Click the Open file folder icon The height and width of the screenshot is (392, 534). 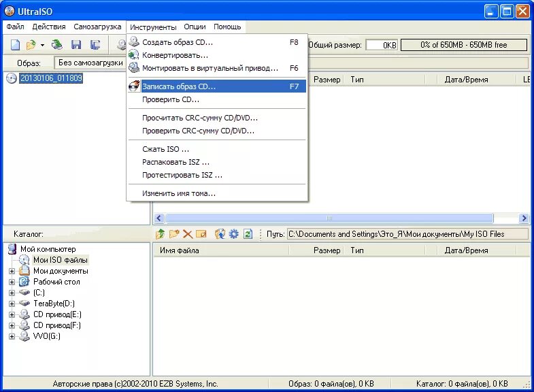coord(31,45)
